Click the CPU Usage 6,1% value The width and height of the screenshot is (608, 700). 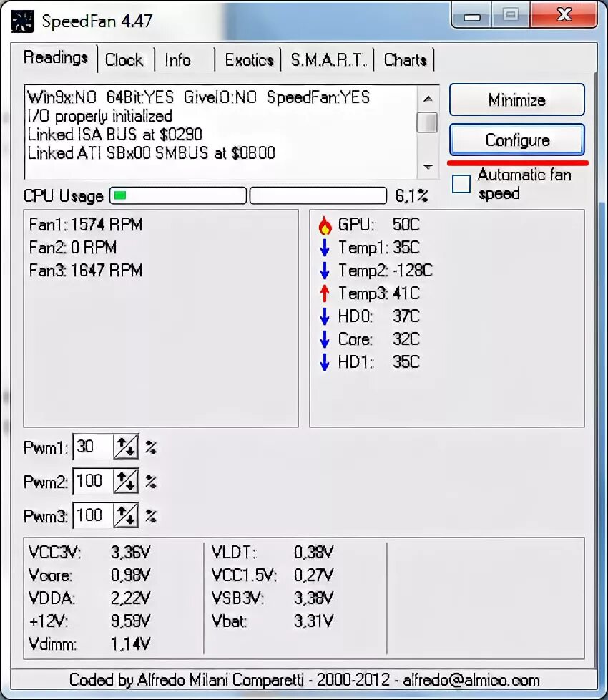tap(412, 195)
